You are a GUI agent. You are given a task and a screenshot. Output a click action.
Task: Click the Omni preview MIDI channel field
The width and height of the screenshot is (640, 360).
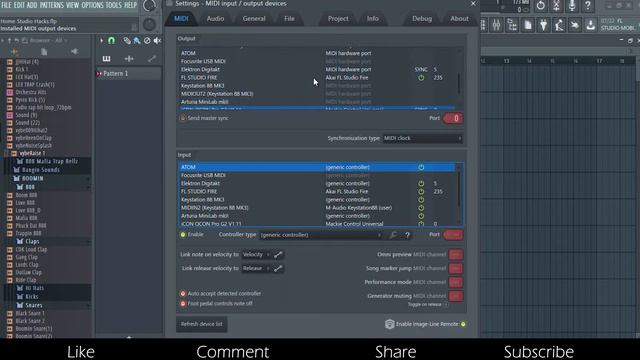(x=456, y=255)
